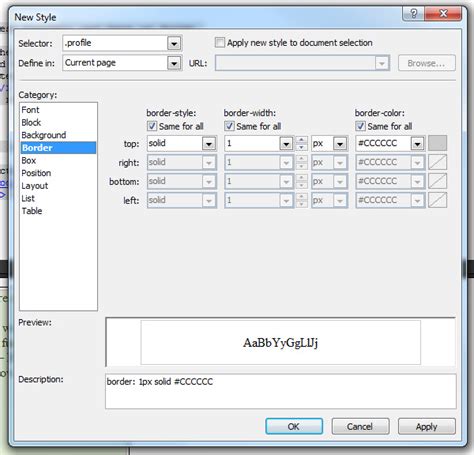Click the preview sample text AaBbYyGgLlJj
The width and height of the screenshot is (474, 455).
tap(280, 343)
